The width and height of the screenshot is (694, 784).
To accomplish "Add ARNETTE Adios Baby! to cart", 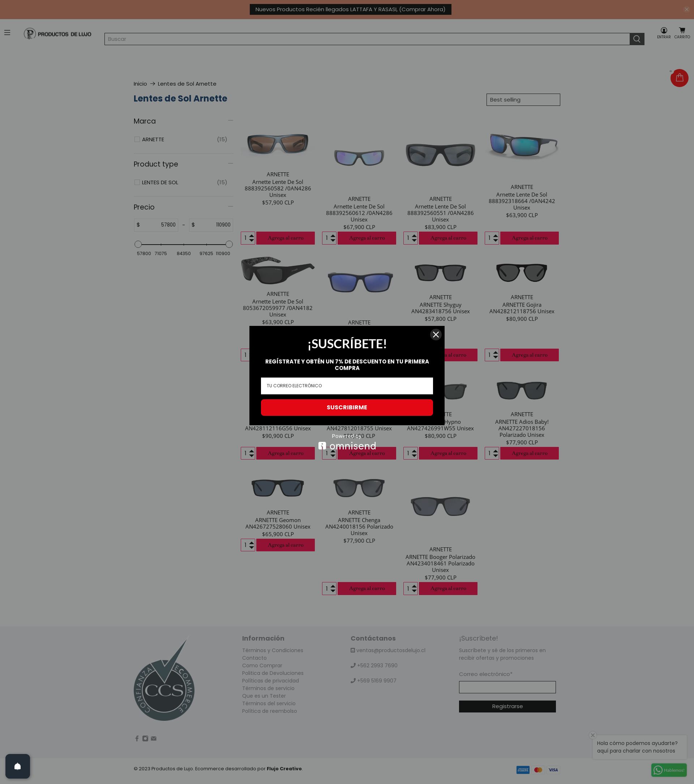I will (x=530, y=453).
